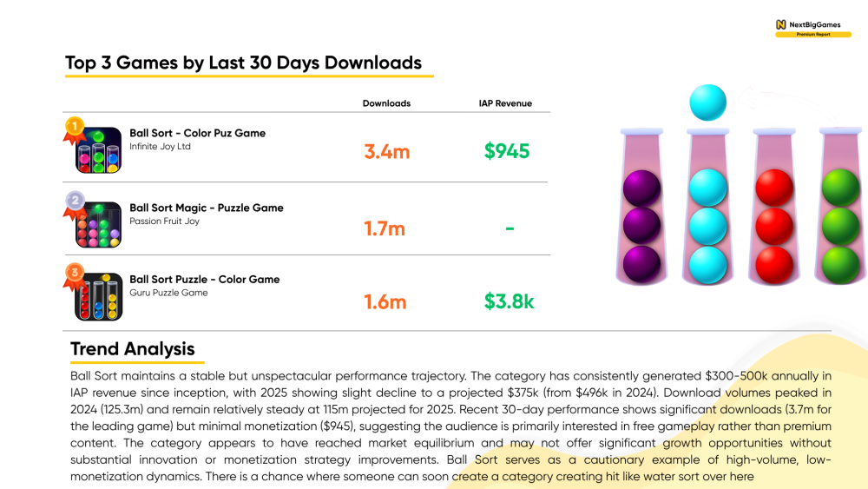The height and width of the screenshot is (489, 868).
Task: Click the floating cyan ball above the tubes
Action: (x=708, y=102)
